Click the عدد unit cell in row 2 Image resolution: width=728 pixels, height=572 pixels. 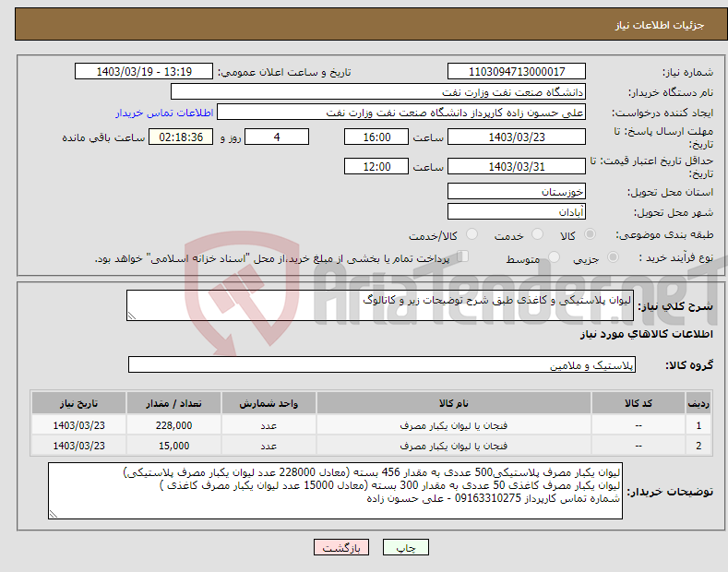tap(269, 446)
